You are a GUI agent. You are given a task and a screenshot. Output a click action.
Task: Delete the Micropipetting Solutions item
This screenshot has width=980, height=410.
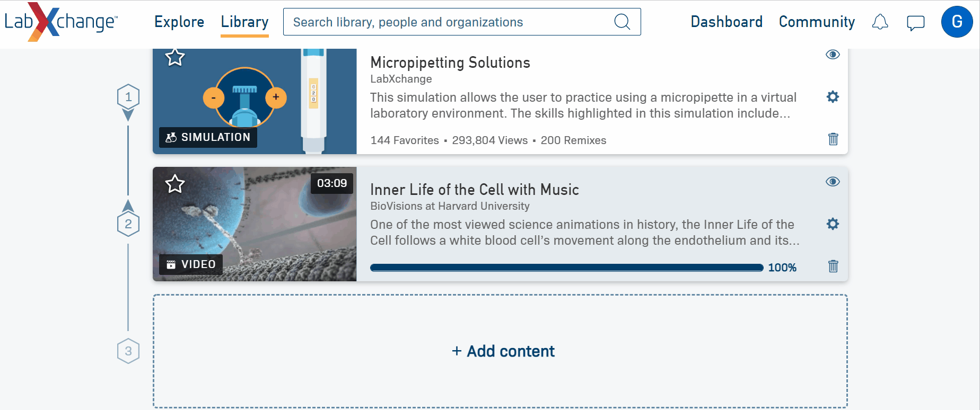pos(833,139)
